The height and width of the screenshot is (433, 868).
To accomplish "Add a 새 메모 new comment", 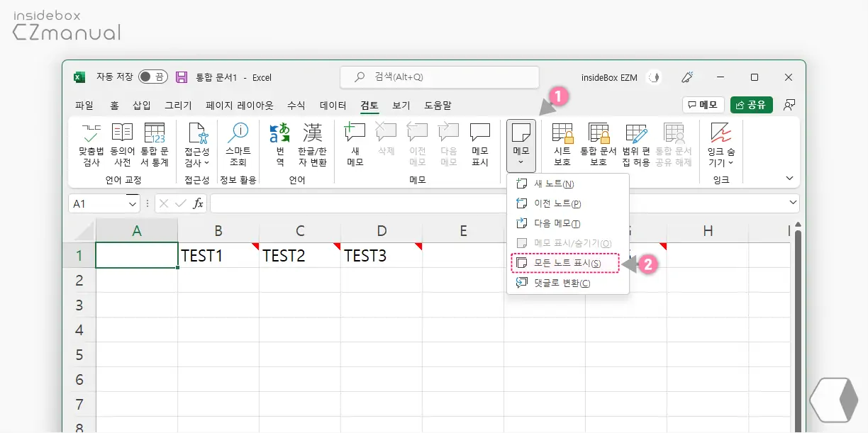I will [x=355, y=145].
